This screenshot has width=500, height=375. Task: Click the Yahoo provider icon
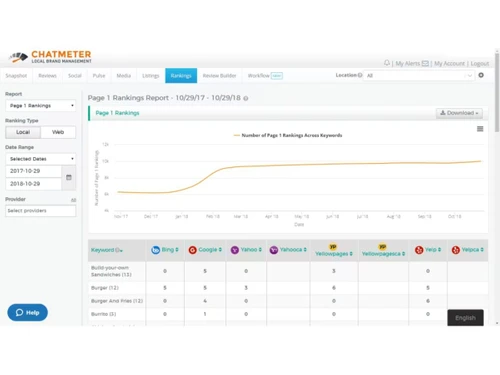235,250
